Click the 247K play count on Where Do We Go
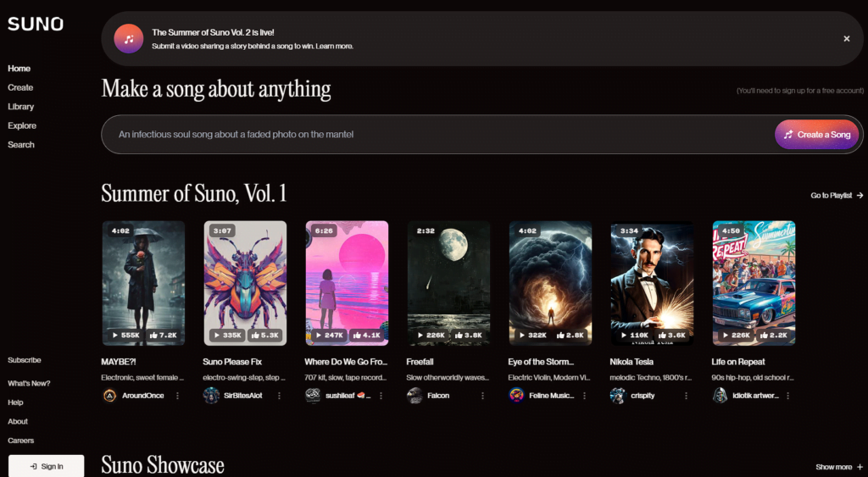 pyautogui.click(x=330, y=336)
